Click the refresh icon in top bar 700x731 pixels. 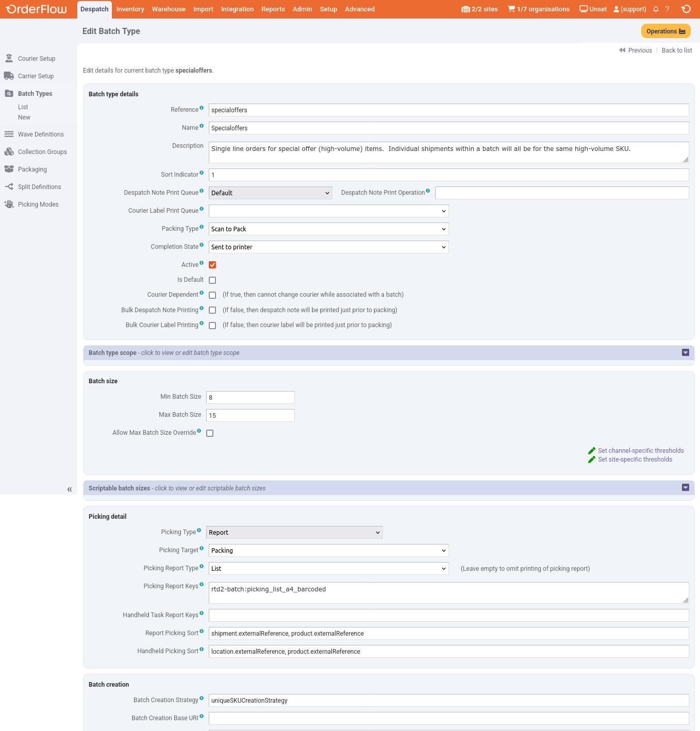686,9
